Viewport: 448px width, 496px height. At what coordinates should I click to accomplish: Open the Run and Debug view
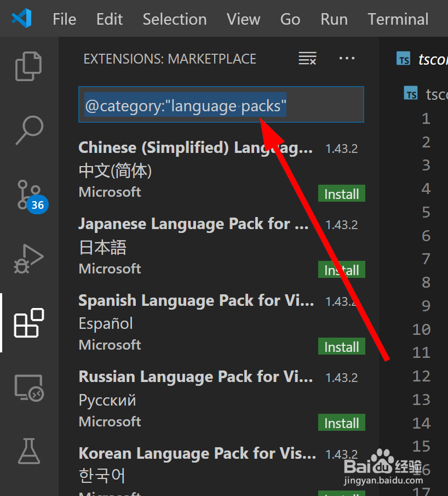(x=28, y=259)
